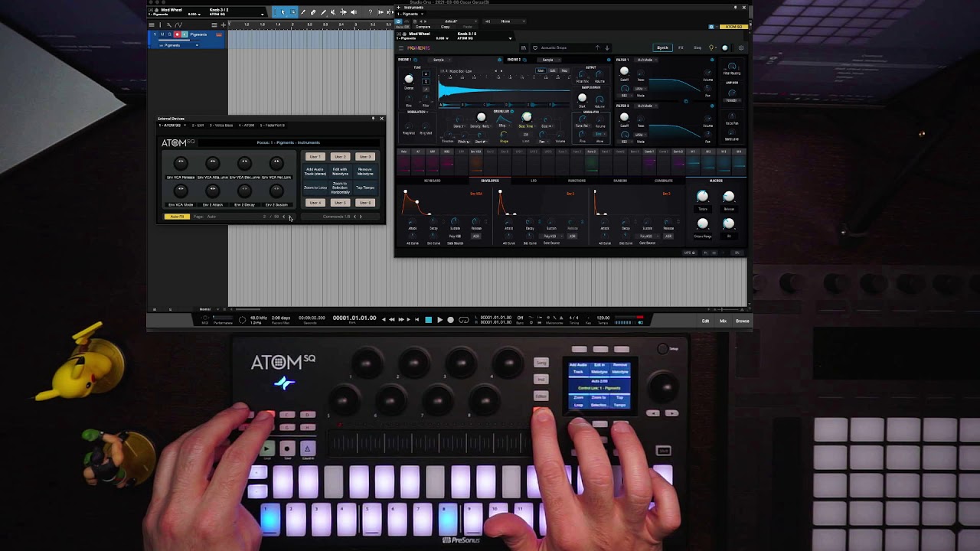Go to next ATOM SQ knob page arrow
The height and width of the screenshot is (551, 980).
[290, 217]
